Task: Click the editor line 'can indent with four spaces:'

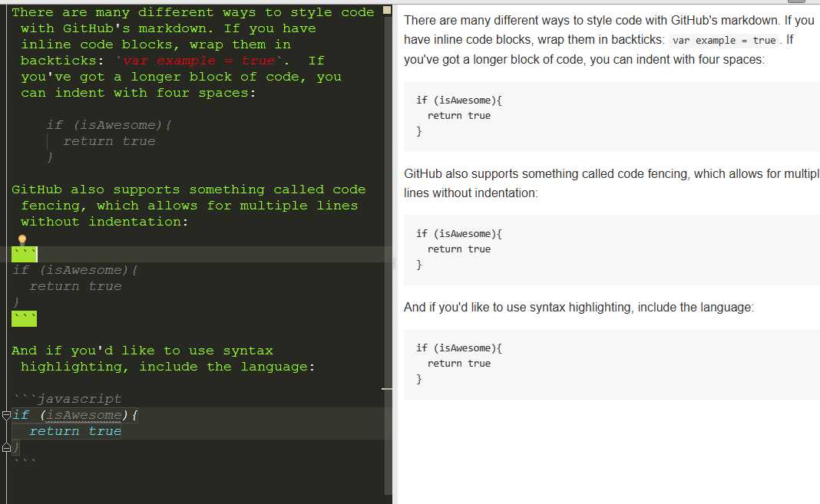Action: [x=138, y=93]
